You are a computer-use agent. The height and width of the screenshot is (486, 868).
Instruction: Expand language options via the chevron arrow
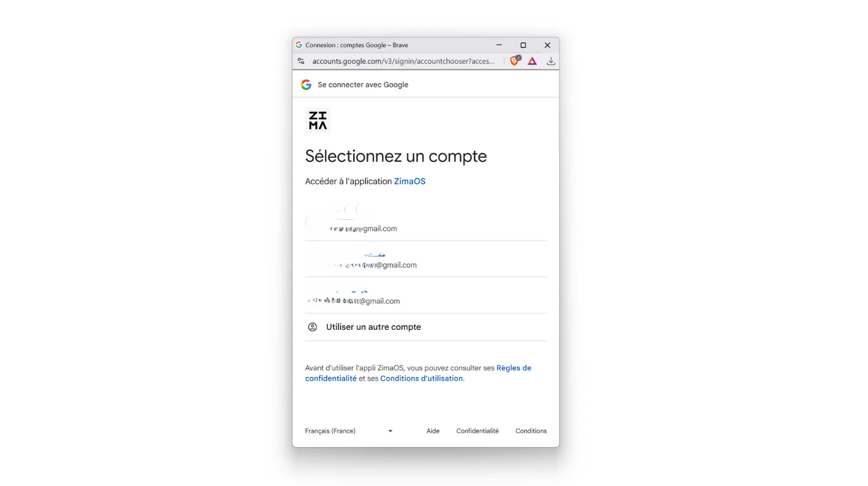point(390,431)
